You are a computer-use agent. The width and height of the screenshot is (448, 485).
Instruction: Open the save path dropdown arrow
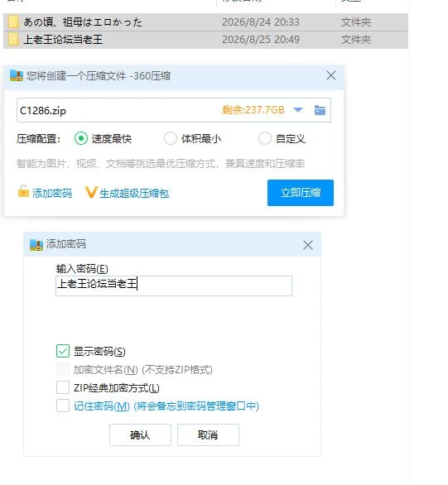coord(298,110)
